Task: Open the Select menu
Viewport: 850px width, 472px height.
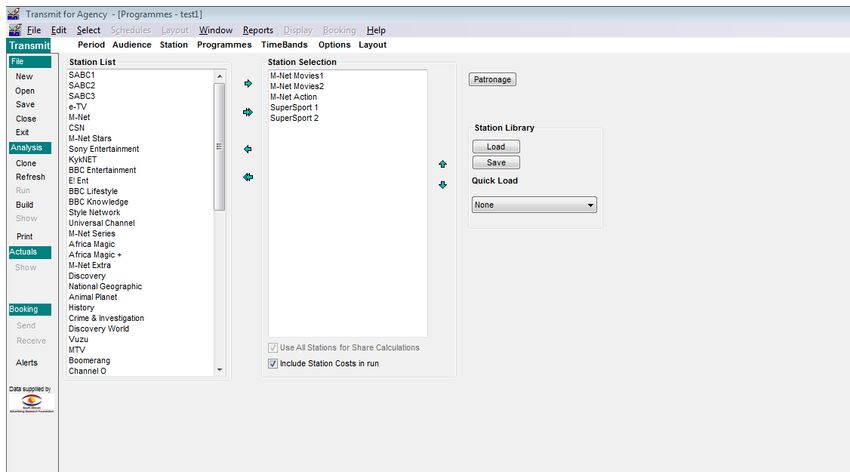Action: pyautogui.click(x=88, y=30)
